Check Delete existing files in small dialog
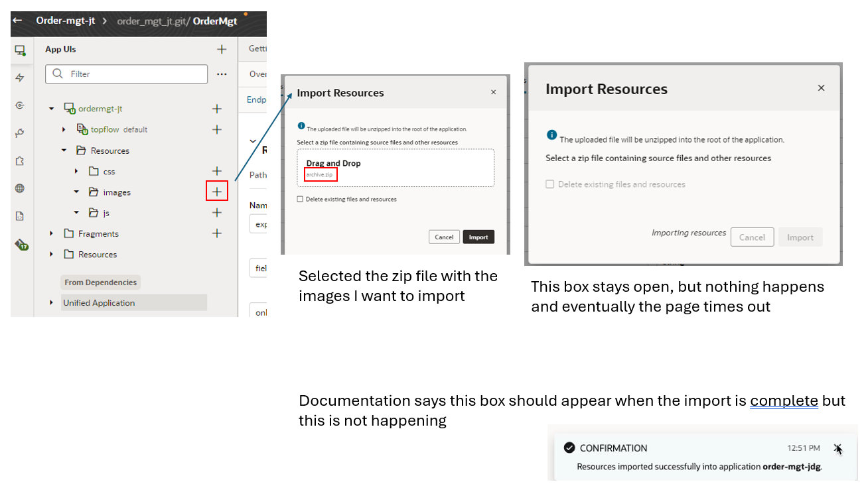Viewport: 868px width, 484px height. pyautogui.click(x=300, y=199)
